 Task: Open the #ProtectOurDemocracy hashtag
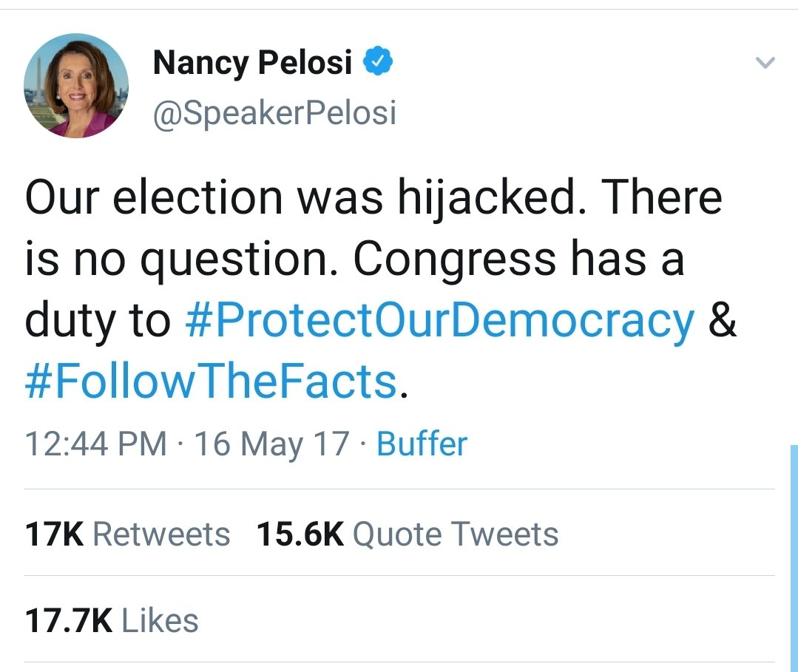[439, 321]
